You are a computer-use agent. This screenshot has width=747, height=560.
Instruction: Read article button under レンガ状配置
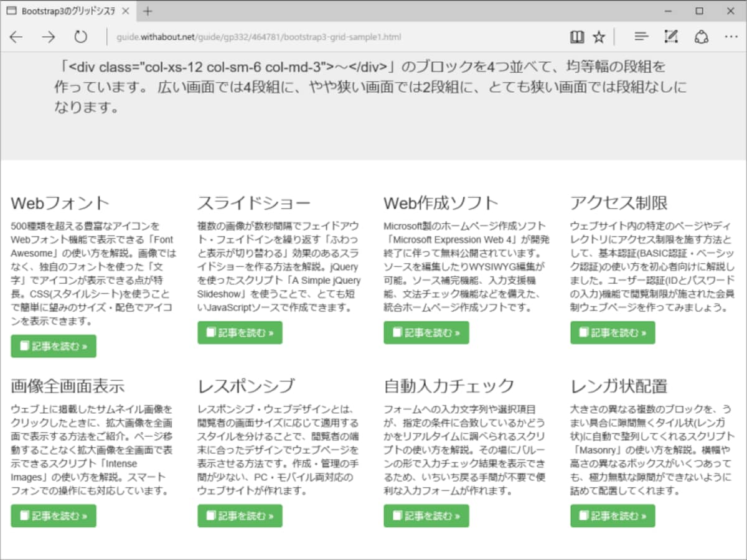click(613, 516)
